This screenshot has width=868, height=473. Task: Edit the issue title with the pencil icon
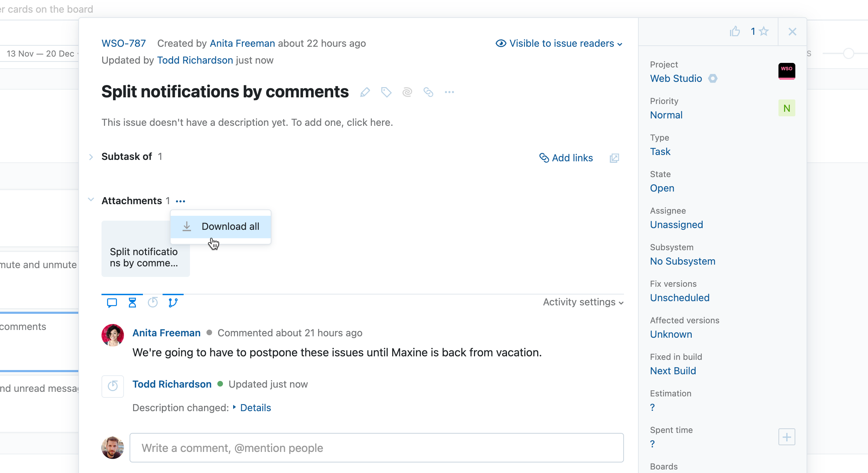pos(365,92)
